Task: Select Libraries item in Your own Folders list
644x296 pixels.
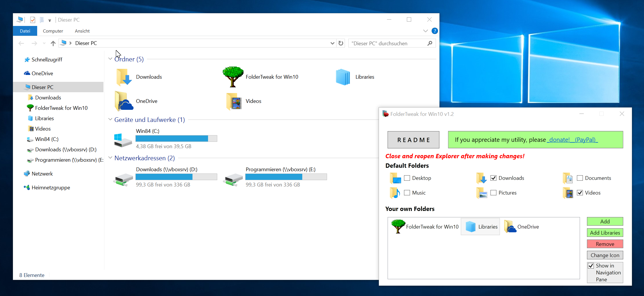Action: (x=480, y=227)
